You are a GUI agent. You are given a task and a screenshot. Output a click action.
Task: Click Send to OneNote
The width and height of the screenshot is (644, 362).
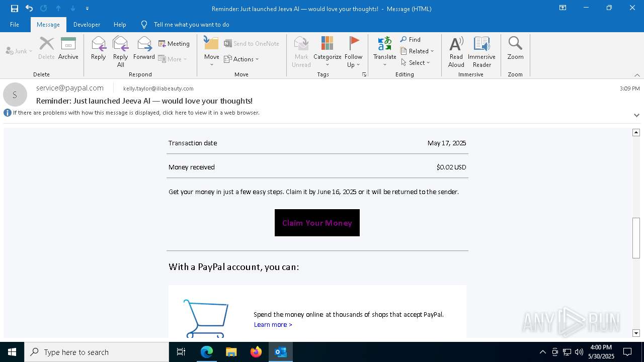pos(252,44)
